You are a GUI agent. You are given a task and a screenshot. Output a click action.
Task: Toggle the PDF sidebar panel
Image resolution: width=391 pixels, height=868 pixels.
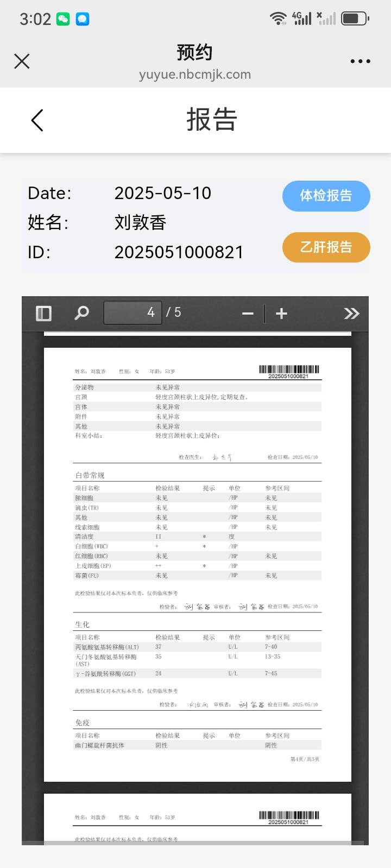pyautogui.click(x=43, y=313)
